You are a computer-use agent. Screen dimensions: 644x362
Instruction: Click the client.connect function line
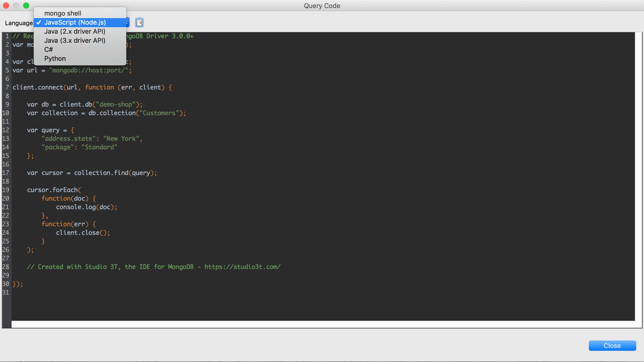pos(92,87)
